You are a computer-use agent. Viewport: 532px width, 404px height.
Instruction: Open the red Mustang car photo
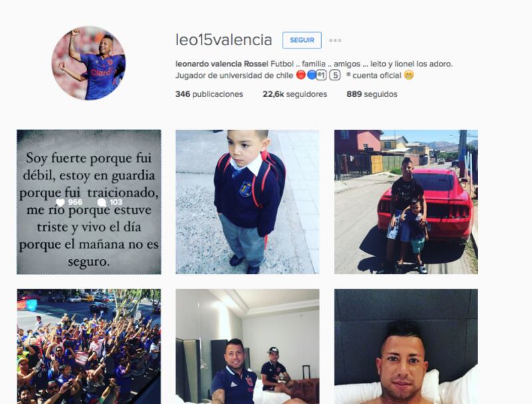click(x=406, y=202)
